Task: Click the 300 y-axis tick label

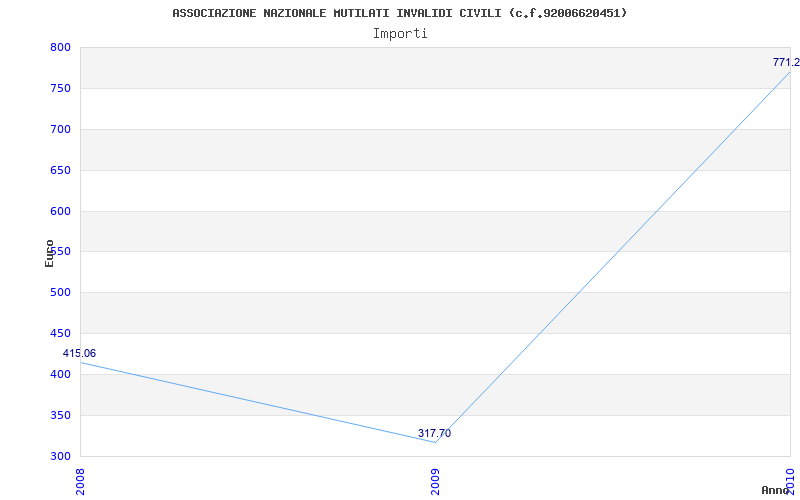Action: click(60, 456)
